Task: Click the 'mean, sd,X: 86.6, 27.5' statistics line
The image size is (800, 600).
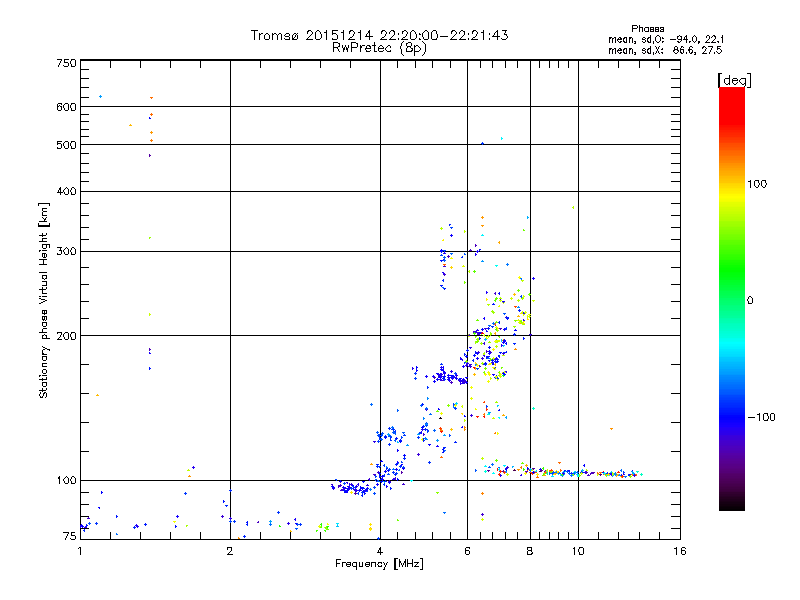Action: click(665, 50)
